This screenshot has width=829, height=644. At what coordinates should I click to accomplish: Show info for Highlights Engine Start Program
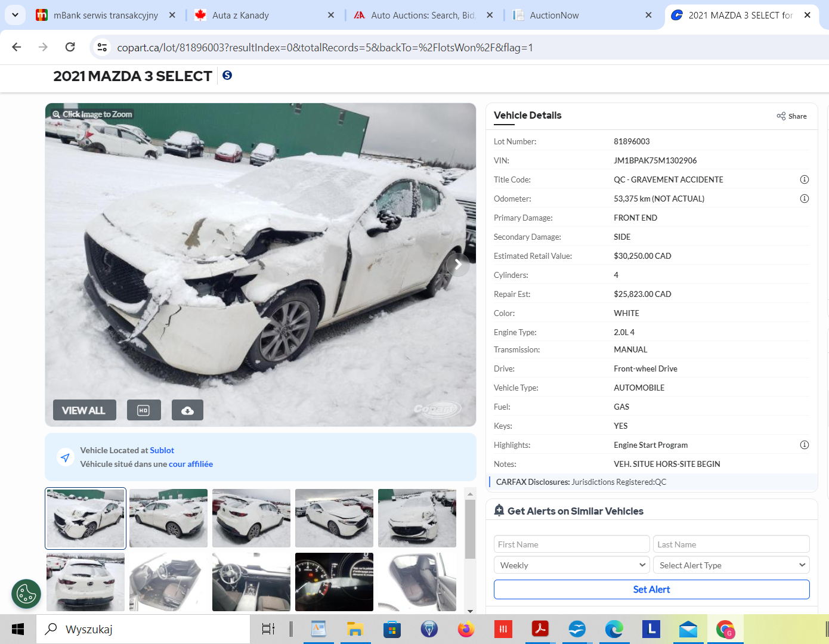(804, 445)
